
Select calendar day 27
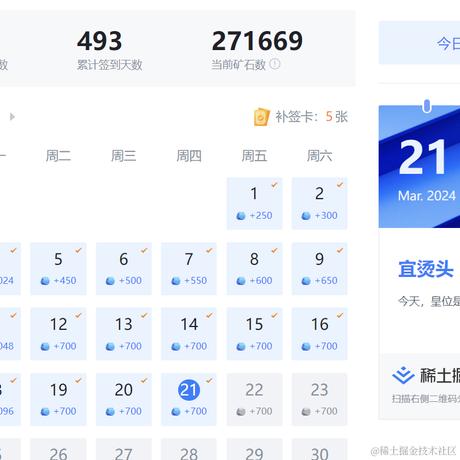(124, 449)
